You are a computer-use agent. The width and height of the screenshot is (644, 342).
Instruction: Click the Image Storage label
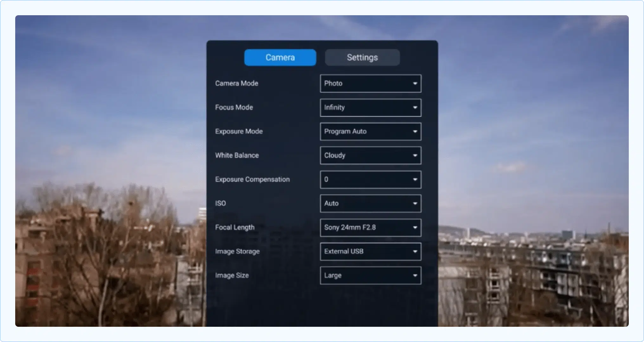click(x=237, y=252)
